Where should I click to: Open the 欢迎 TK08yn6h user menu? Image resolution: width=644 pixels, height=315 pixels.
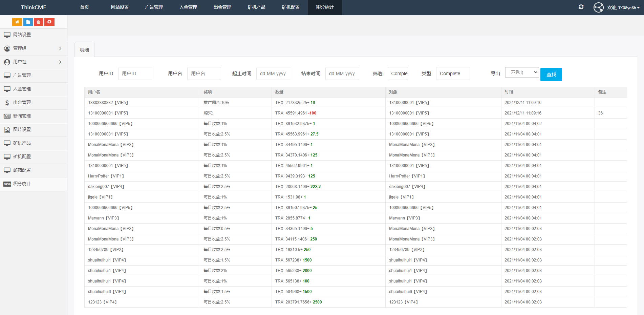coord(623,7)
